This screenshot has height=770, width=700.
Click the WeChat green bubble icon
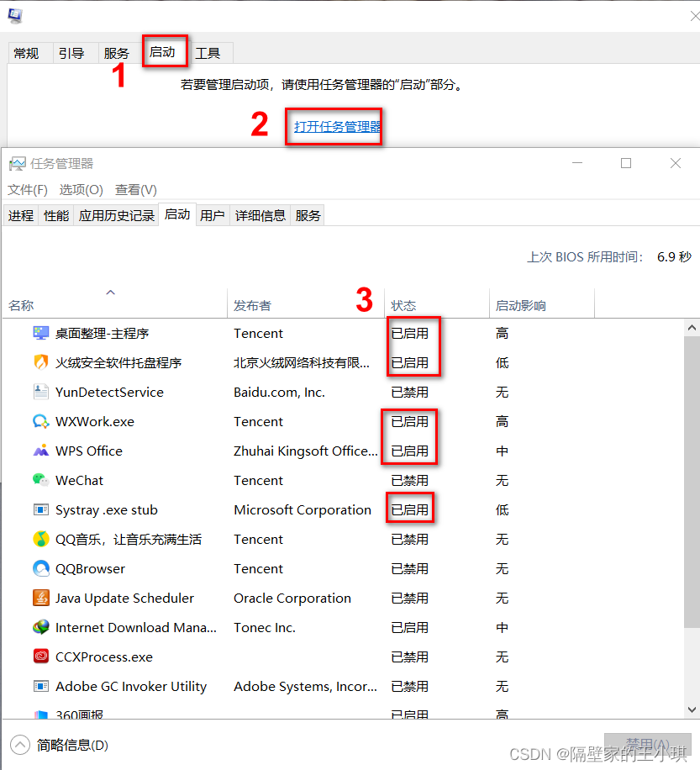click(x=40, y=480)
